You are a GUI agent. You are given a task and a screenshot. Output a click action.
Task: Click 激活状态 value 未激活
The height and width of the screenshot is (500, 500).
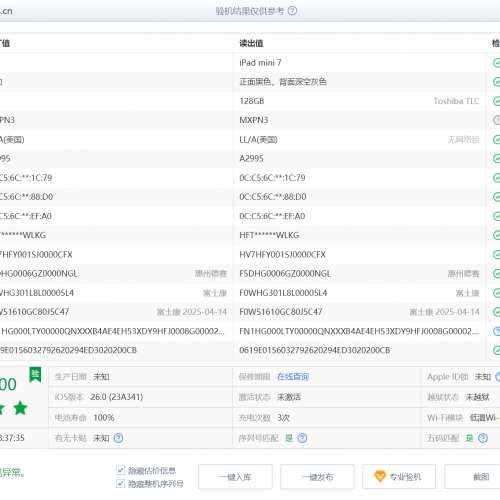click(x=289, y=397)
